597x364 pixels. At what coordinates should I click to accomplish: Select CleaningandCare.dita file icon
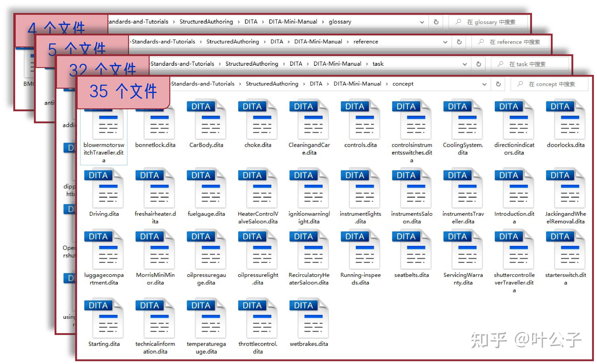[309, 119]
